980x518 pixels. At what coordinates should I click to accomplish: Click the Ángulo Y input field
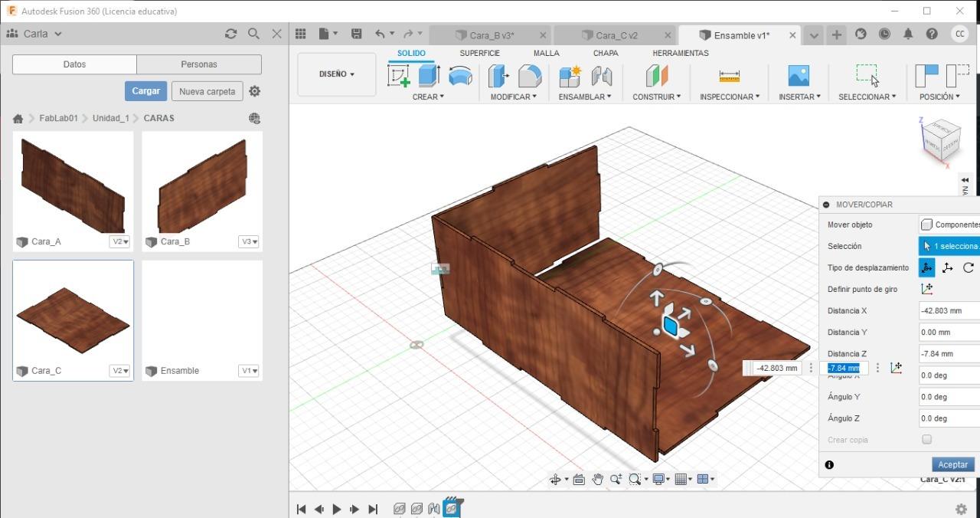pos(949,397)
